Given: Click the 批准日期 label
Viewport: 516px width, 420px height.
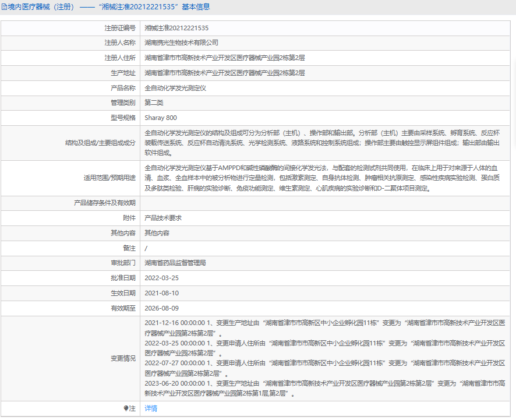Looking at the screenshot, I should click(123, 278).
